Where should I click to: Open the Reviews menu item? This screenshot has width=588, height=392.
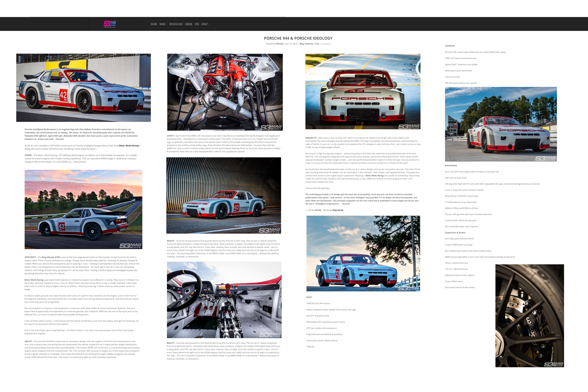pos(162,24)
